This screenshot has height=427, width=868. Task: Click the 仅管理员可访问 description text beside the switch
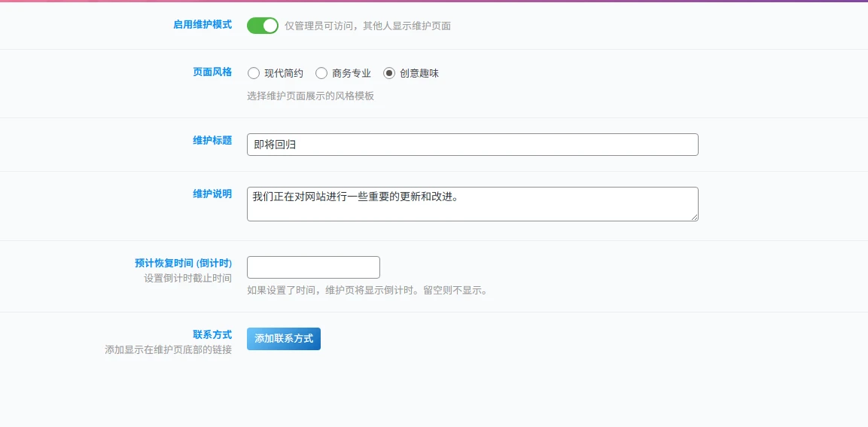367,26
